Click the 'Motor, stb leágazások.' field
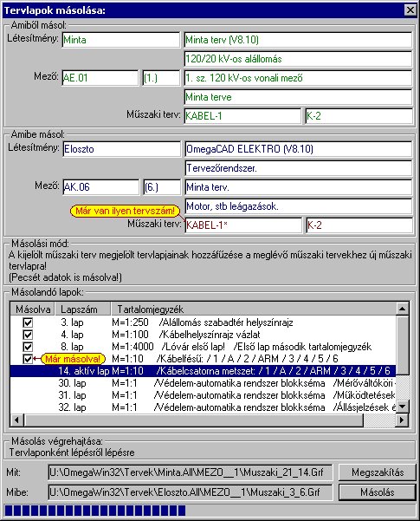 point(299,206)
